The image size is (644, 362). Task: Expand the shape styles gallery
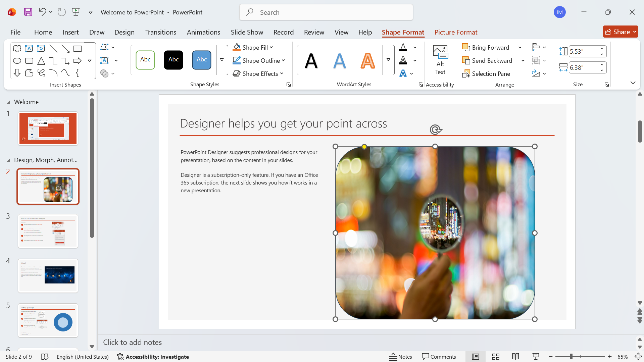[x=222, y=60]
